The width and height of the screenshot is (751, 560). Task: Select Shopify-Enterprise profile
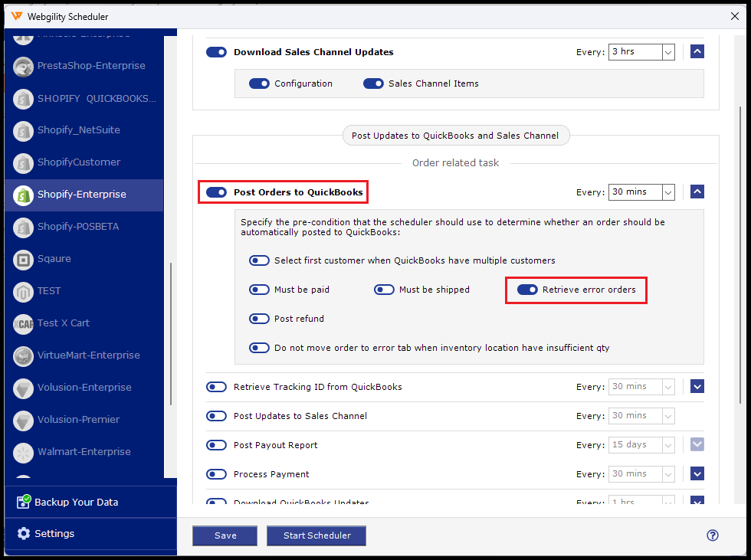tap(84, 195)
